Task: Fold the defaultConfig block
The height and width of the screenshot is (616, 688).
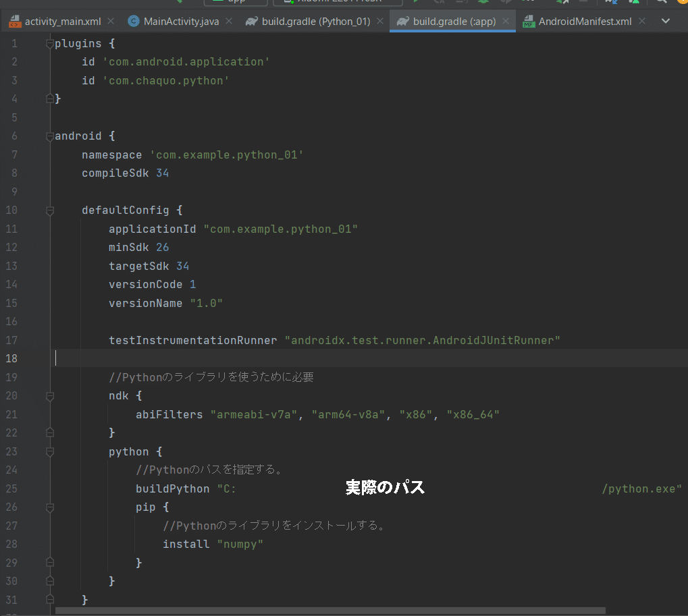Action: 50,211
